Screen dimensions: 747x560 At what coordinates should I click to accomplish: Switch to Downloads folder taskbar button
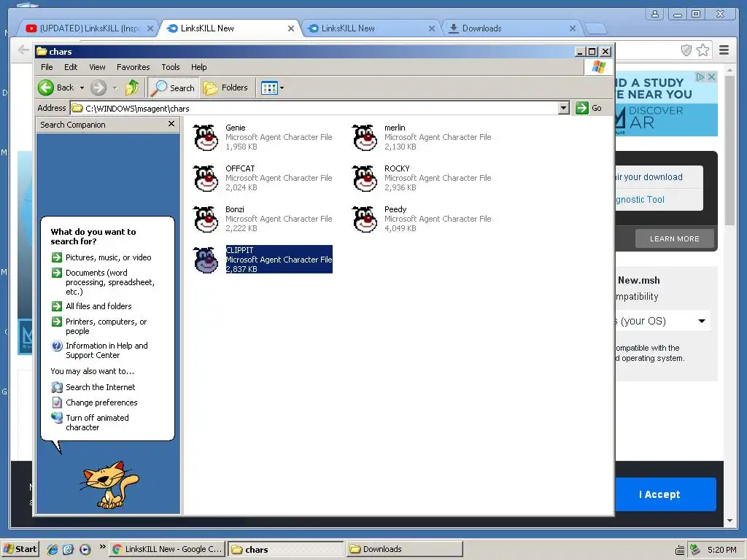[x=404, y=549]
